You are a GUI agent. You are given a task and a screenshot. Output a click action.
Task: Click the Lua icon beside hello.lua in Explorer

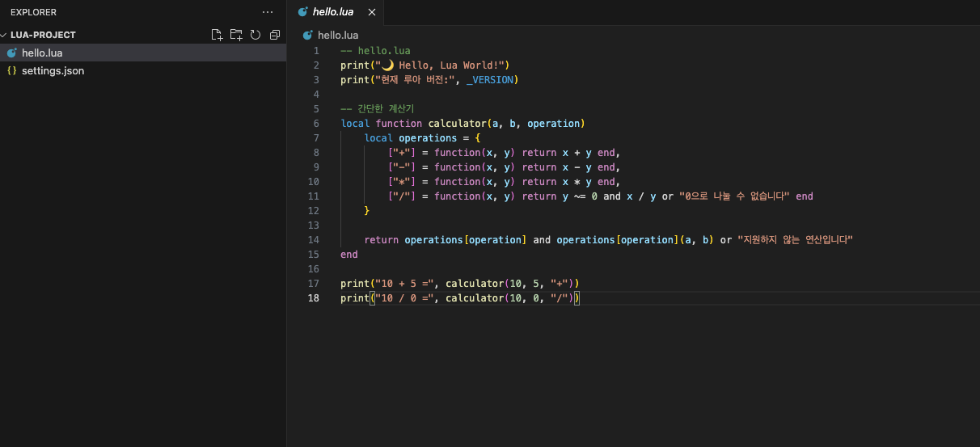(x=11, y=53)
